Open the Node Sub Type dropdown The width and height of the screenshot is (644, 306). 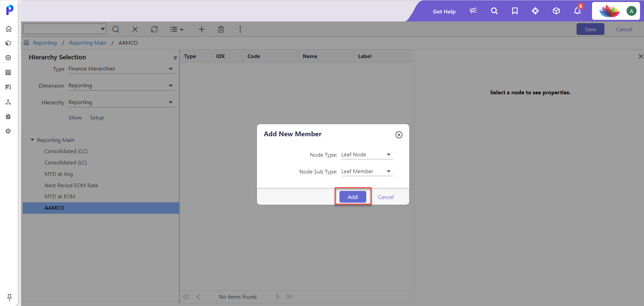click(367, 171)
